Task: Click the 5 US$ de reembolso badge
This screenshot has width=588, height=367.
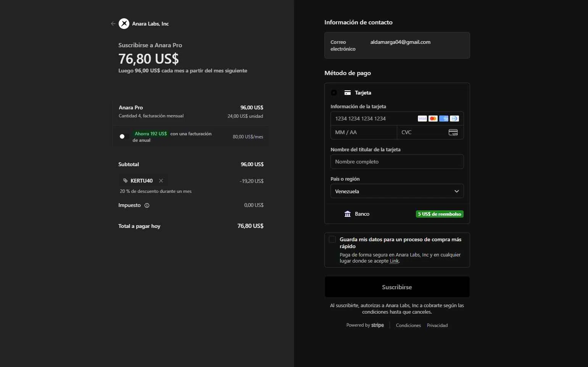Action: (440, 214)
